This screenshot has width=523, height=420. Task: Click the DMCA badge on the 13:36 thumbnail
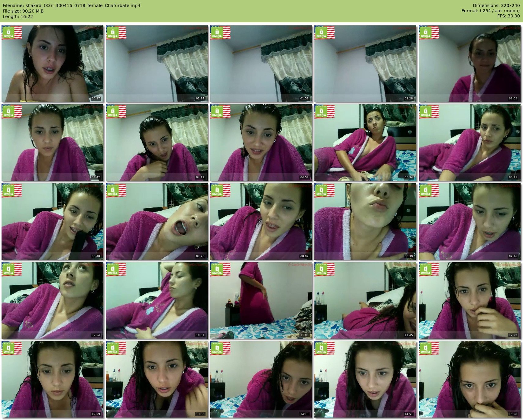click(x=116, y=348)
